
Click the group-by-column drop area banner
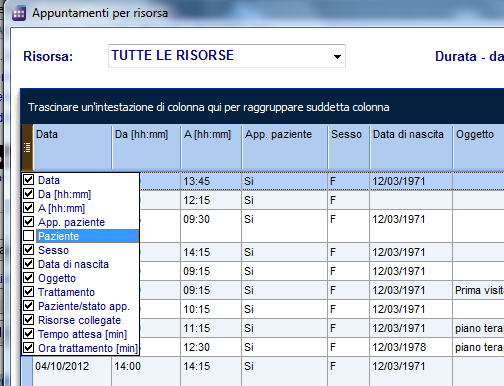tap(262, 107)
